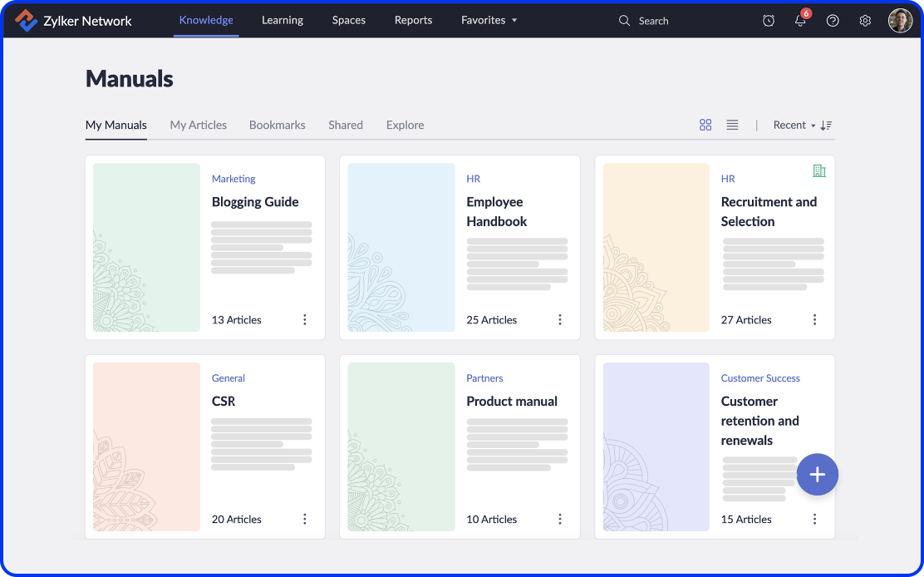Toggle the sort order direction icon
Viewport: 924px width, 577px height.
(826, 125)
